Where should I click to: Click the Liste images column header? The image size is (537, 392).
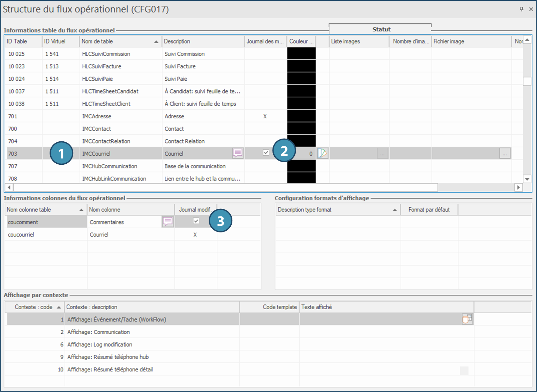359,41
